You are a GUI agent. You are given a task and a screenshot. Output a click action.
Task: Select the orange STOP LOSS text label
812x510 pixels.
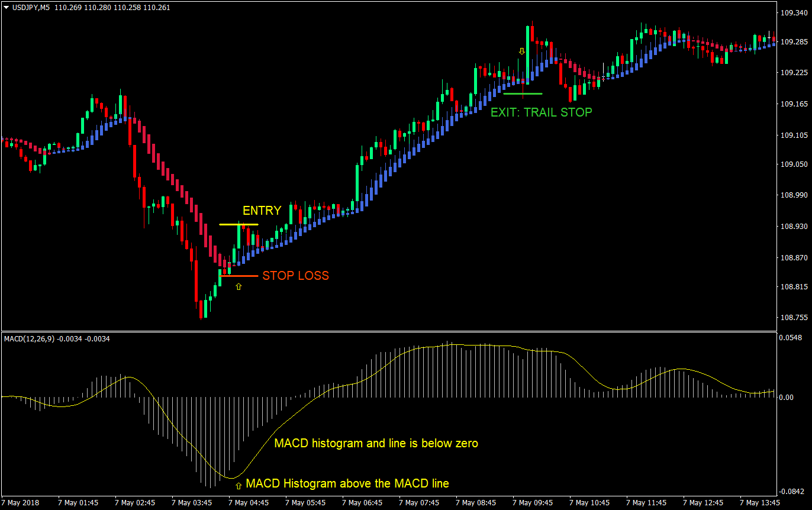click(x=295, y=276)
